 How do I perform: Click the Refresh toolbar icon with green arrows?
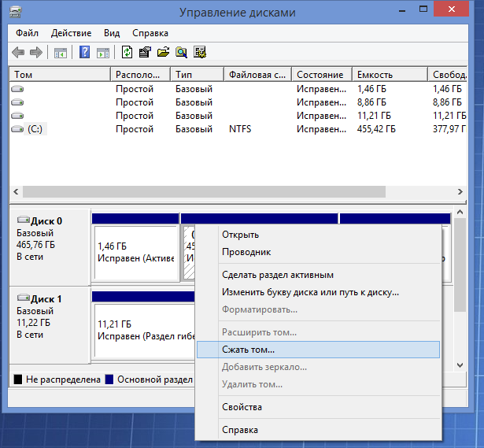(127, 52)
